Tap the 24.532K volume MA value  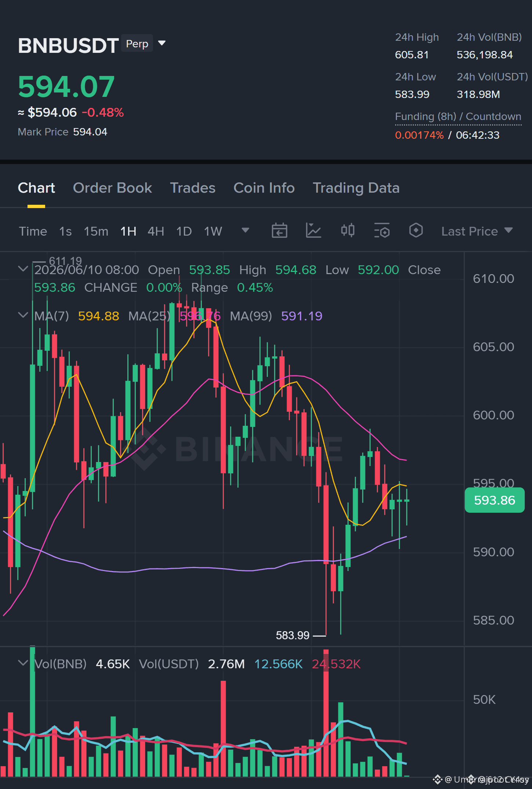coord(336,664)
